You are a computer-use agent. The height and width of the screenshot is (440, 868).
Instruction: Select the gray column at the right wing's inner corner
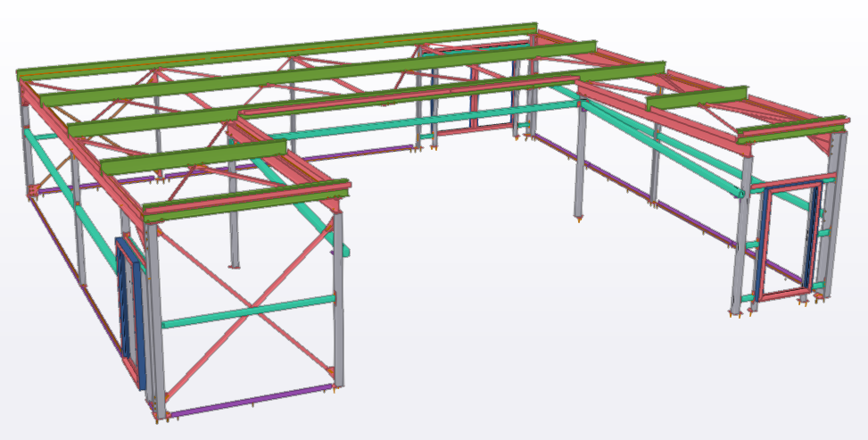tap(580, 161)
